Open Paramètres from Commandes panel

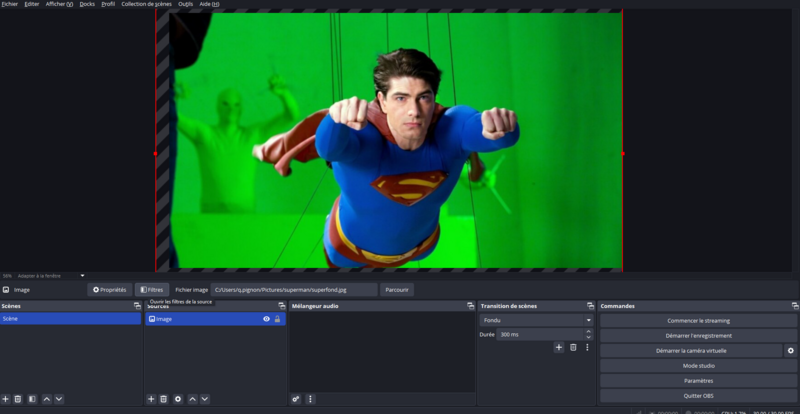coord(698,381)
